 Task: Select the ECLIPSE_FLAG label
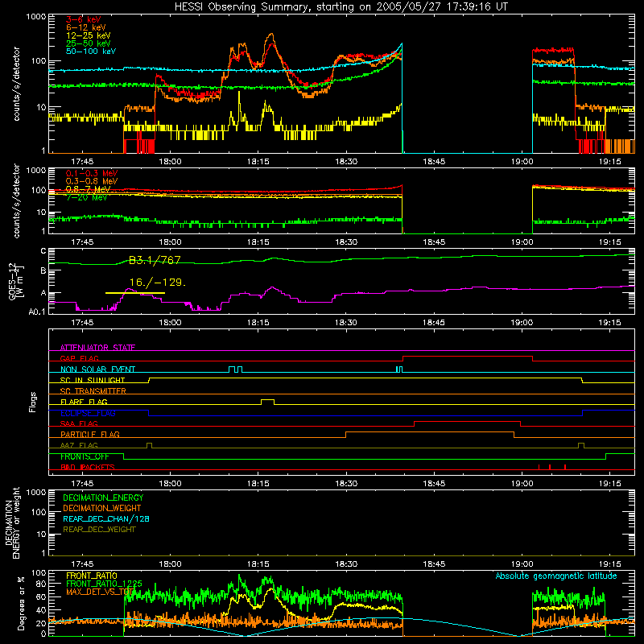tap(88, 413)
